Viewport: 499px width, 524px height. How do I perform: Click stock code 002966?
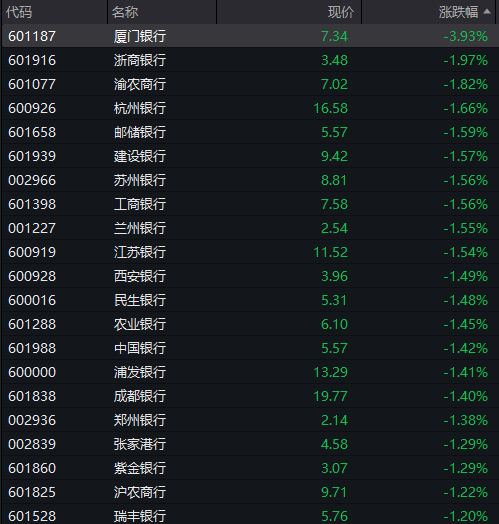point(32,180)
